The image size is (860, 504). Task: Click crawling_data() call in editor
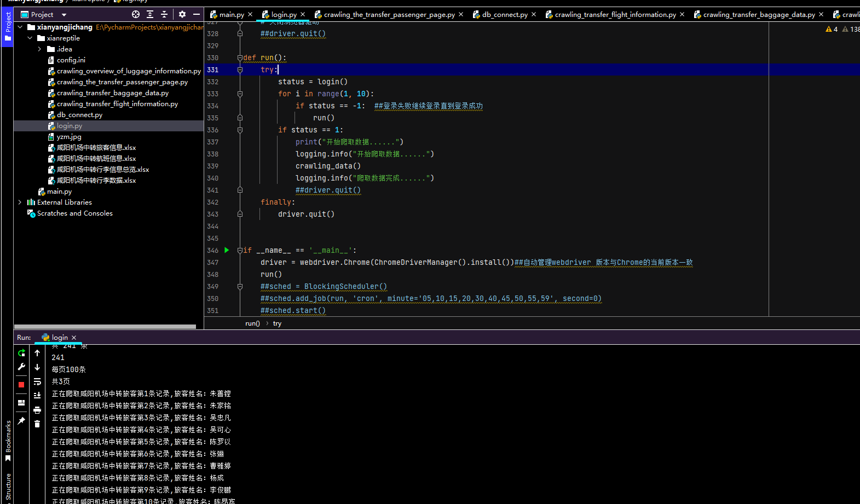[328, 166]
